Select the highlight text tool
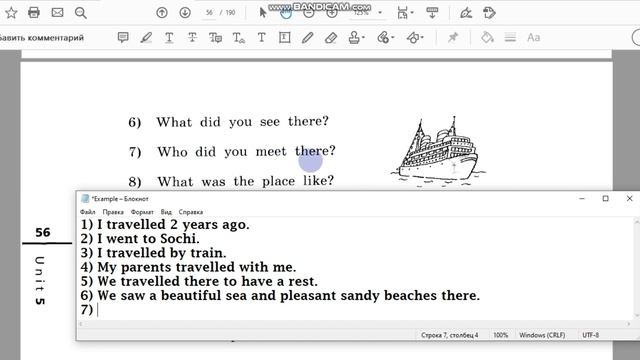This screenshot has height=360, width=640. pyautogui.click(x=146, y=38)
